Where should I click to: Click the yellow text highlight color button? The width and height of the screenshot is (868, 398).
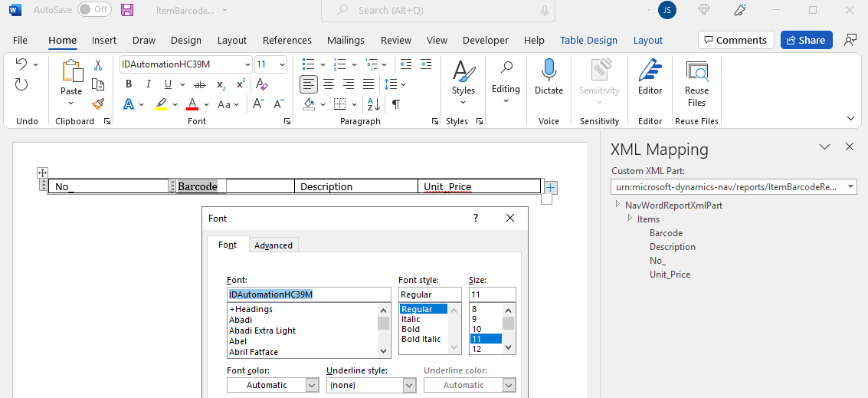tap(161, 104)
